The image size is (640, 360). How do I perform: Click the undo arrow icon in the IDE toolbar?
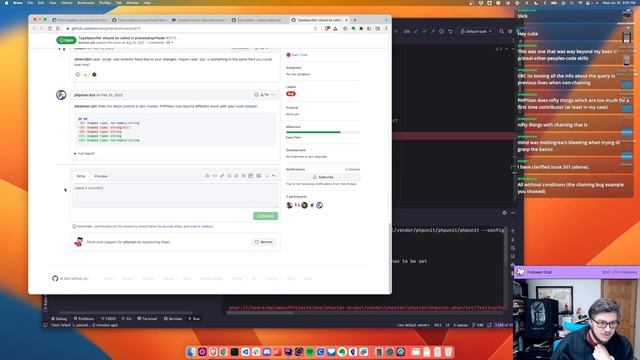(x=450, y=31)
